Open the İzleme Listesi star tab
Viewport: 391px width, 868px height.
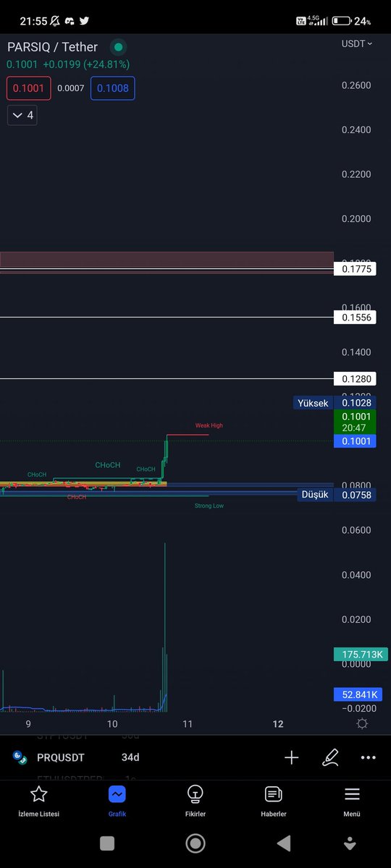point(39,801)
